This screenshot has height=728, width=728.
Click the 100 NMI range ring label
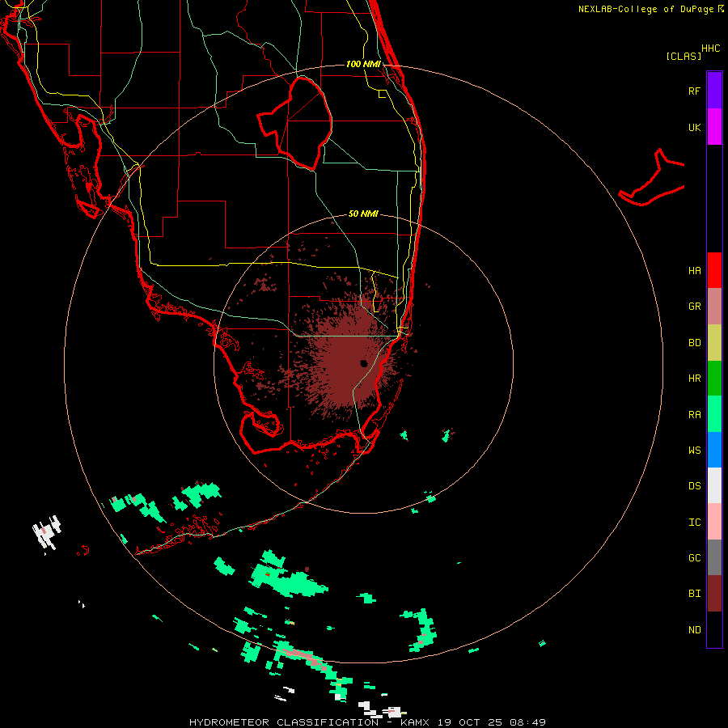[363, 64]
